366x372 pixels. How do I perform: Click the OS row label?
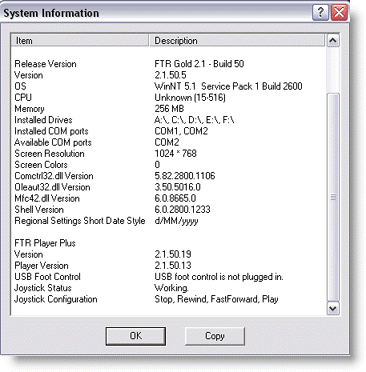tap(20, 86)
